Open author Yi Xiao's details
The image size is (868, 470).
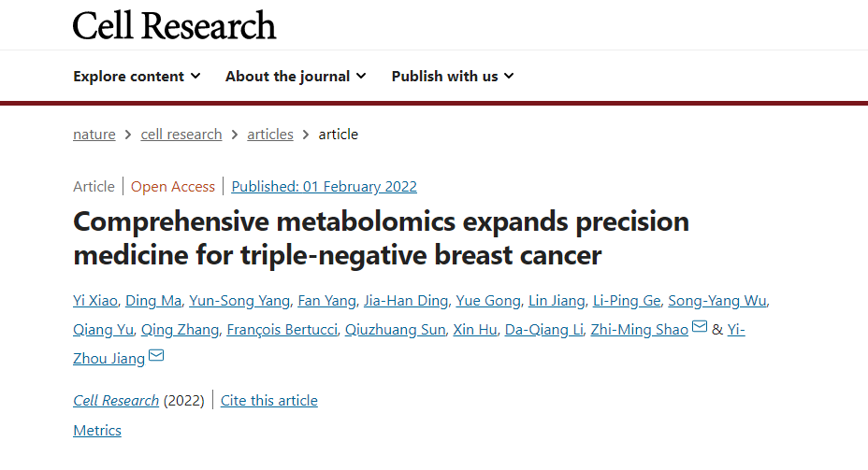pos(96,301)
